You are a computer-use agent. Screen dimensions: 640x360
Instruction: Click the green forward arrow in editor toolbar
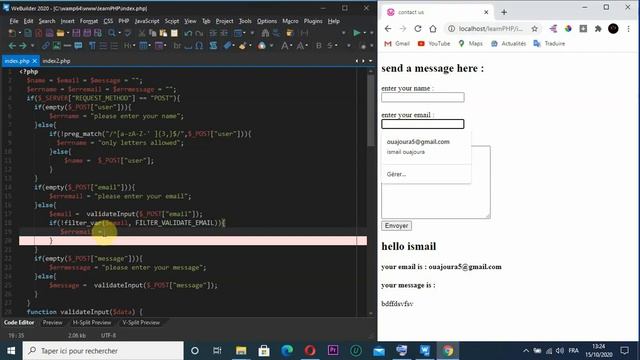click(23, 46)
